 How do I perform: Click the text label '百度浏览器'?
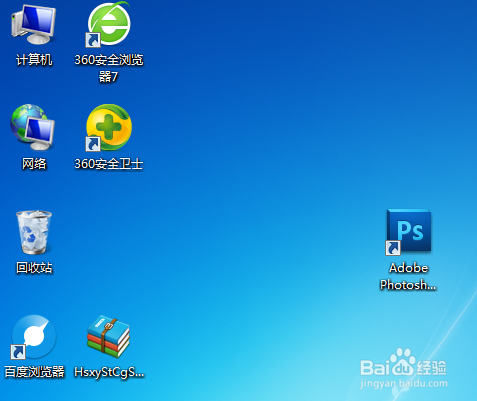coord(34,372)
